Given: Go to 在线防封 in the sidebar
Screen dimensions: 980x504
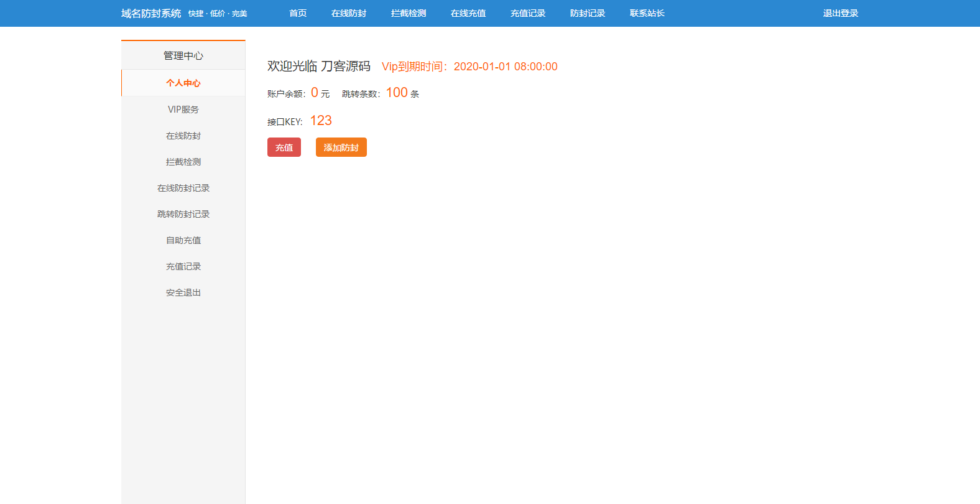Looking at the screenshot, I should pos(183,136).
